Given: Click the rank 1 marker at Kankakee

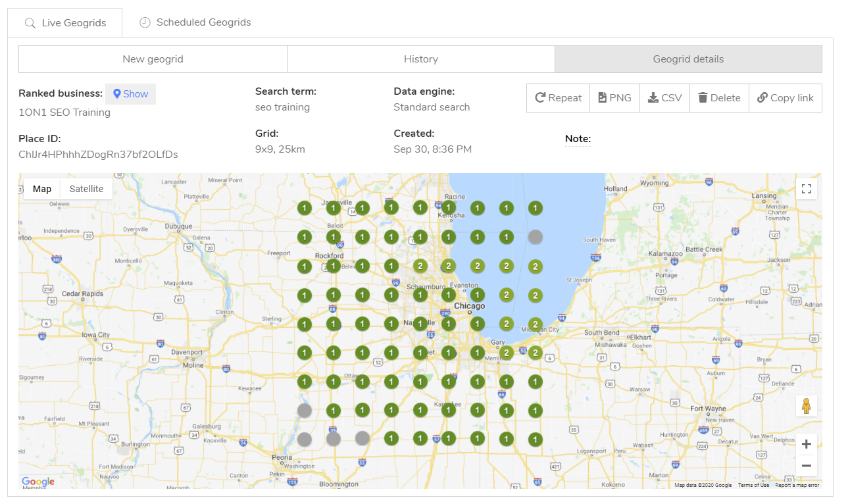Looking at the screenshot, I should click(x=448, y=411).
